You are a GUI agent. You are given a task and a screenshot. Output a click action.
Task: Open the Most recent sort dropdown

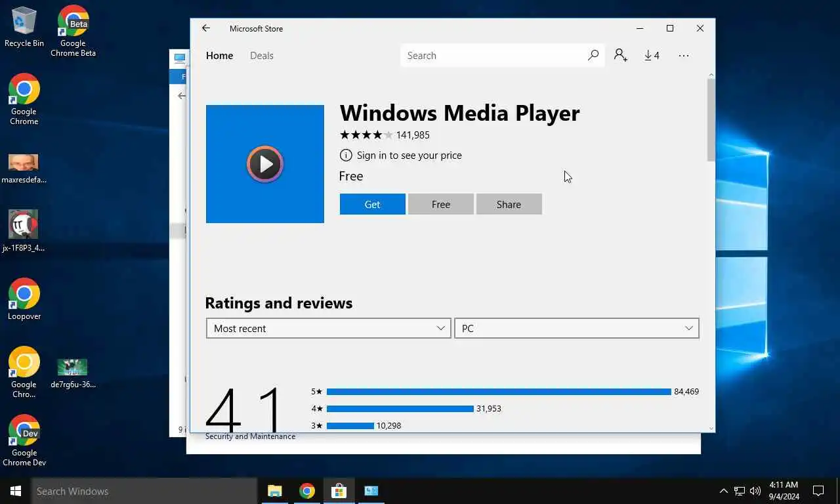329,328
